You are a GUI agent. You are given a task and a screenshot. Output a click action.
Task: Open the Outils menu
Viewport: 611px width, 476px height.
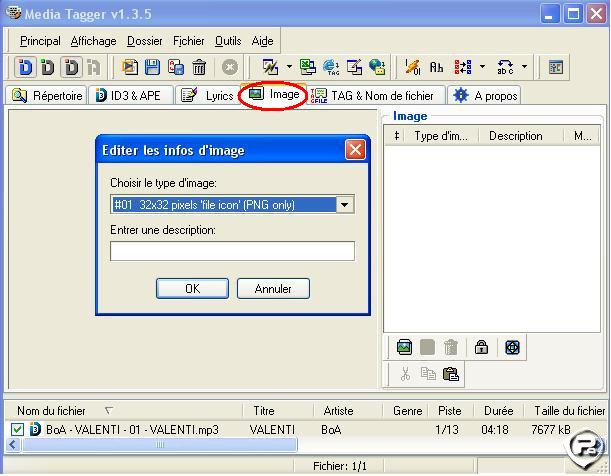click(x=228, y=41)
